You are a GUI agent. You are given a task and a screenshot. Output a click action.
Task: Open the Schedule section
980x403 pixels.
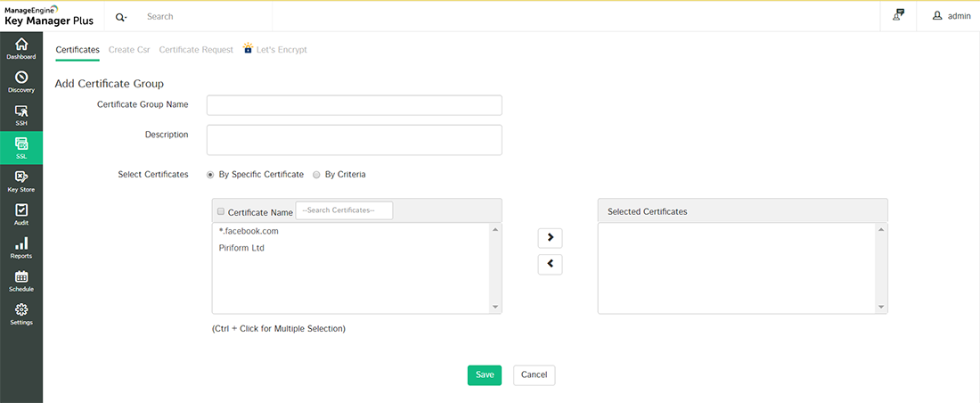(x=21, y=281)
